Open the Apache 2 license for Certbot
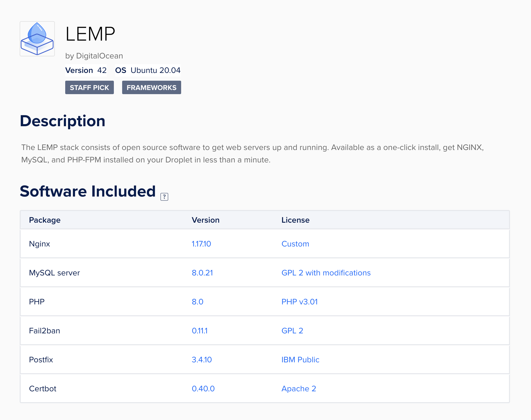This screenshot has height=420, width=531. pos(298,388)
